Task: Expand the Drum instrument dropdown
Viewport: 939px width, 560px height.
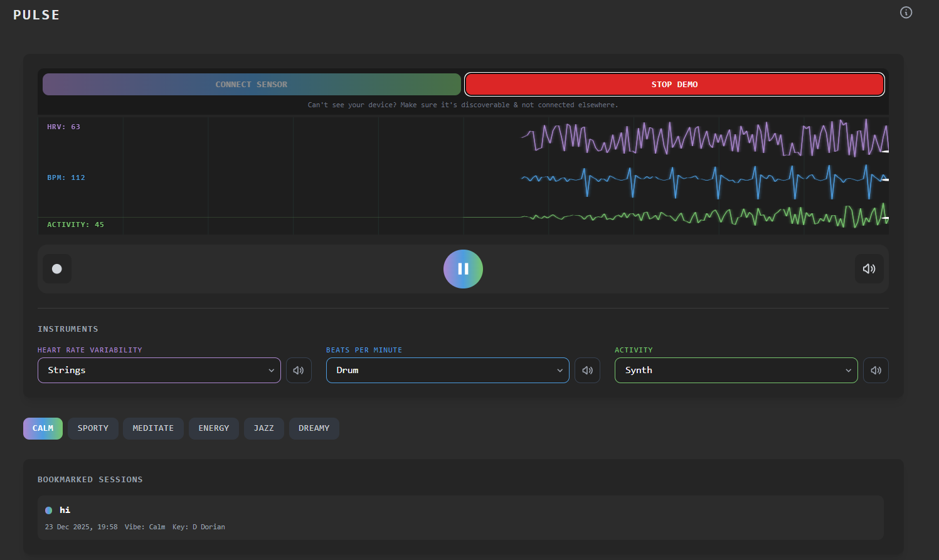Action: pyautogui.click(x=447, y=371)
